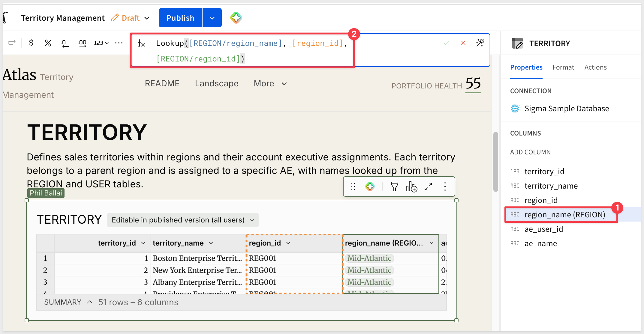Open the 123 number format dropdown

[101, 43]
